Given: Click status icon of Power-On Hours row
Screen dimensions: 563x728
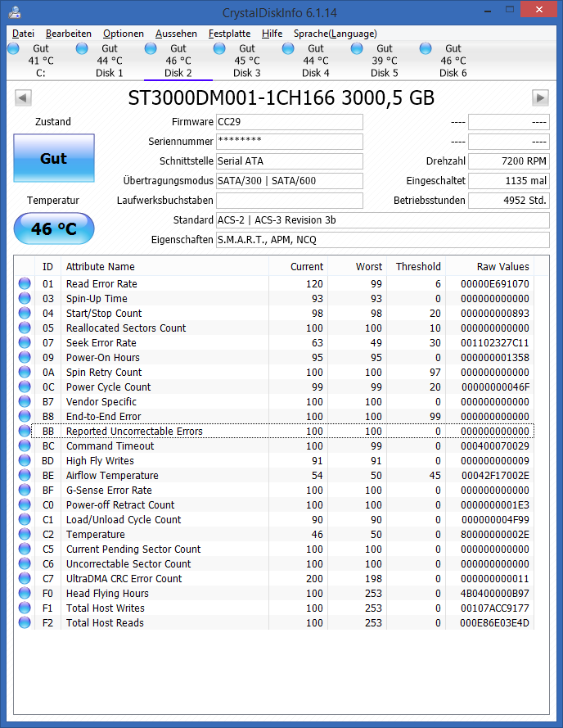Looking at the screenshot, I should point(25,357).
